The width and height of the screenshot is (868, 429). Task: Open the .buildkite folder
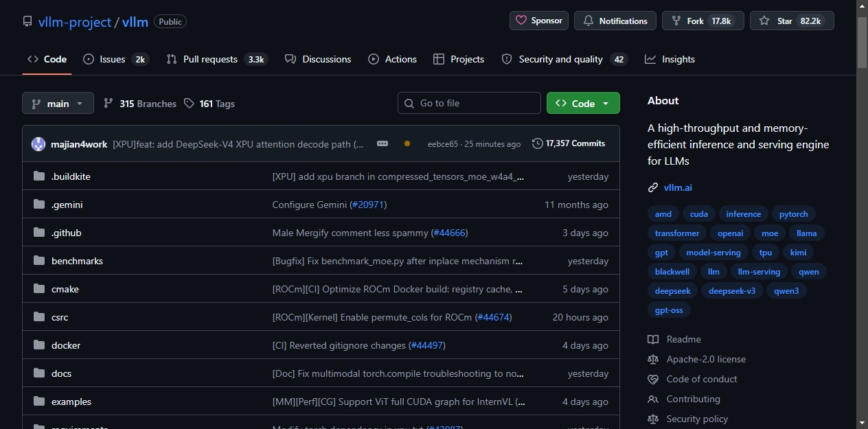click(71, 176)
